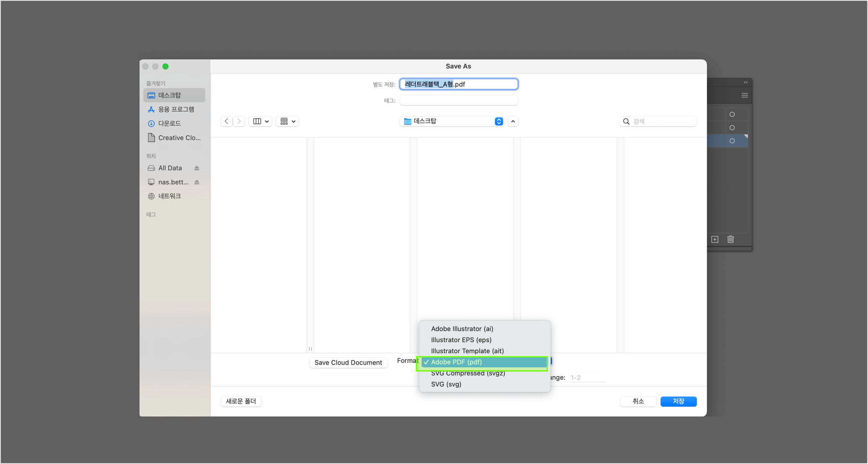Open the Layers panel hamburger menu
The height and width of the screenshot is (464, 868).
tap(745, 95)
